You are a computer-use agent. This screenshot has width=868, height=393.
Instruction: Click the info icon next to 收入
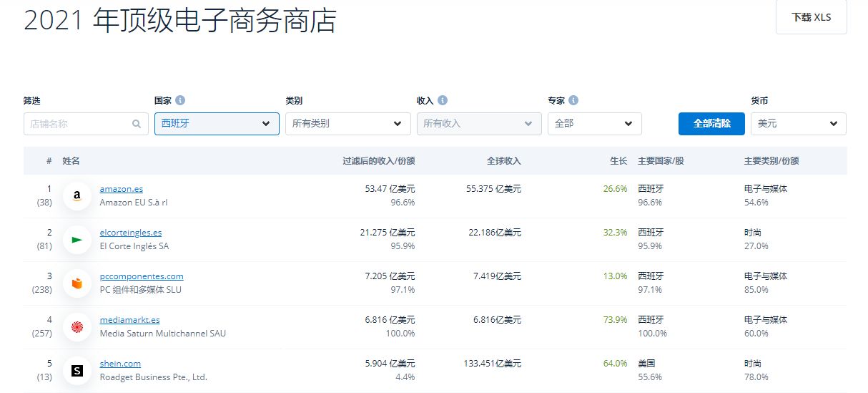(443, 101)
